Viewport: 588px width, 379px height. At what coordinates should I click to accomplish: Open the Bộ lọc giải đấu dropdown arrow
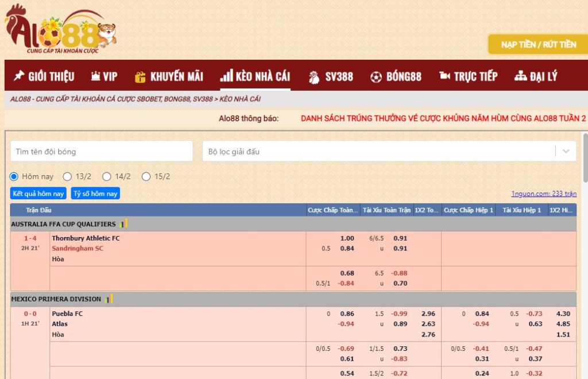pyautogui.click(x=566, y=151)
